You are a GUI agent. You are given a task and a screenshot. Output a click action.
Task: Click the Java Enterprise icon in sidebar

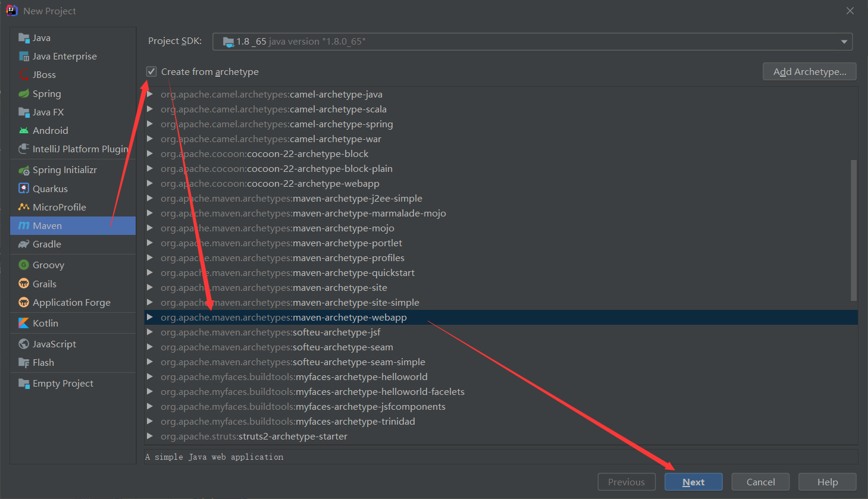pyautogui.click(x=24, y=57)
